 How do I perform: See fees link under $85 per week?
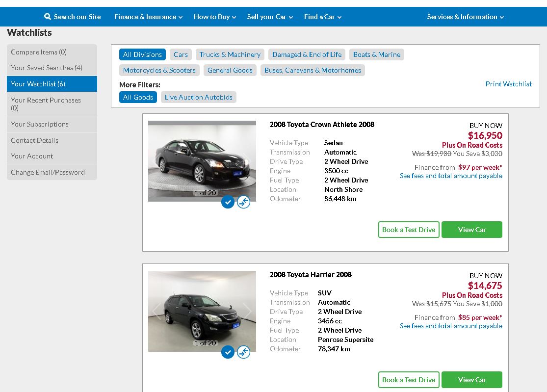click(x=451, y=326)
